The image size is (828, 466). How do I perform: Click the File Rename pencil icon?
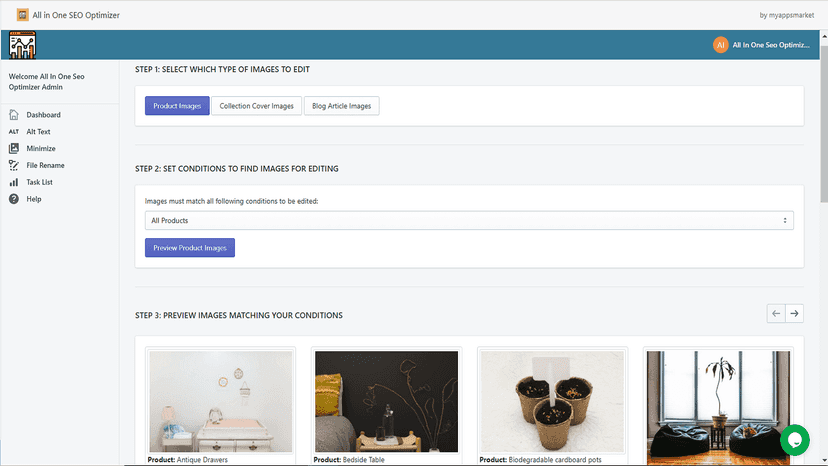click(14, 165)
